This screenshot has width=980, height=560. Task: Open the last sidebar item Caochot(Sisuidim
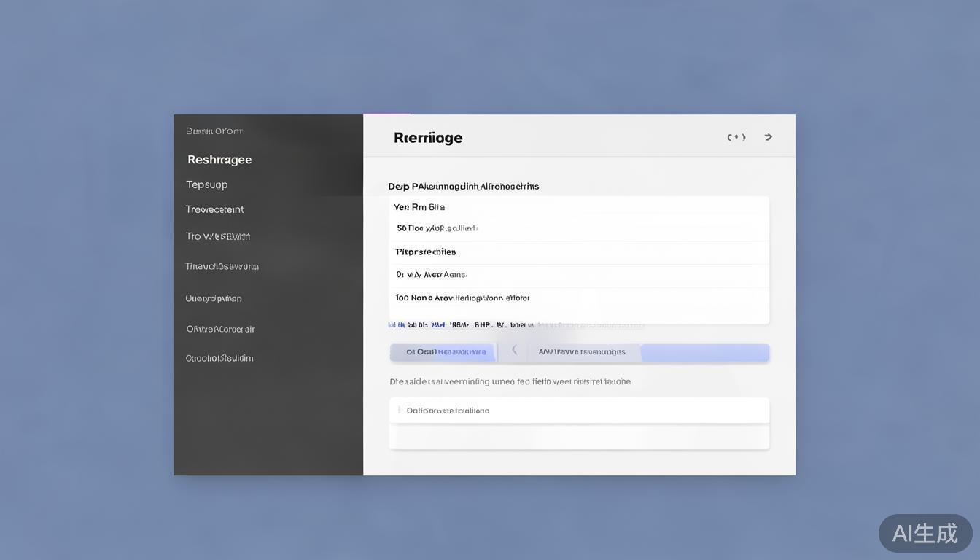(x=219, y=358)
